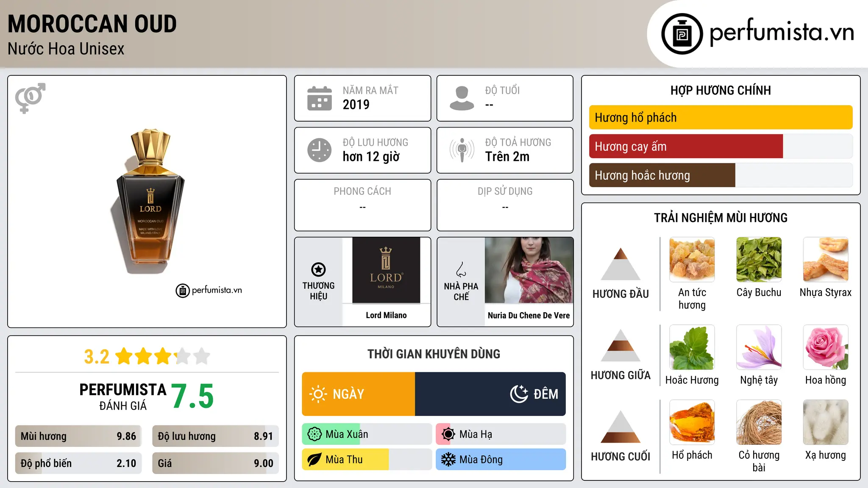Open the Nuria Du Chene De Vere photo
This screenshot has height=488, width=868.
coord(529,270)
